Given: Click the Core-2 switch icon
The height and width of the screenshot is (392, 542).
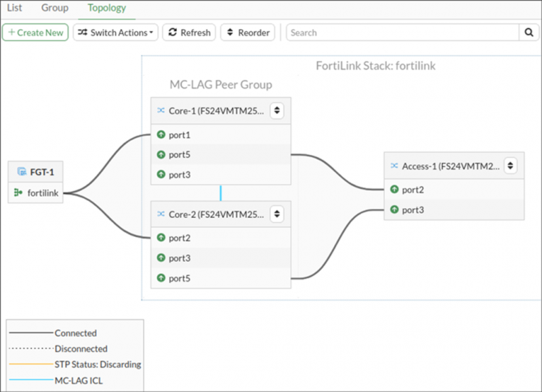Looking at the screenshot, I should coord(161,214).
